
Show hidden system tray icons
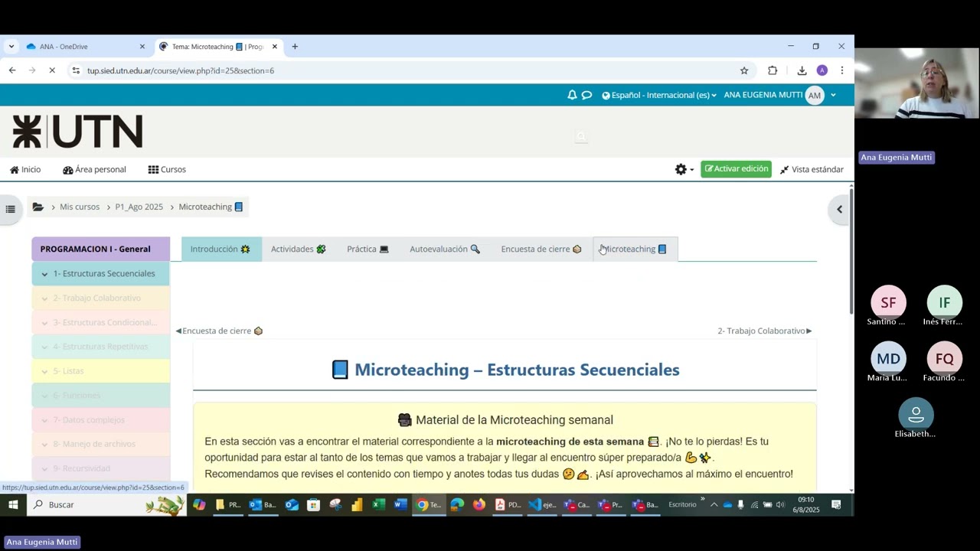(714, 504)
